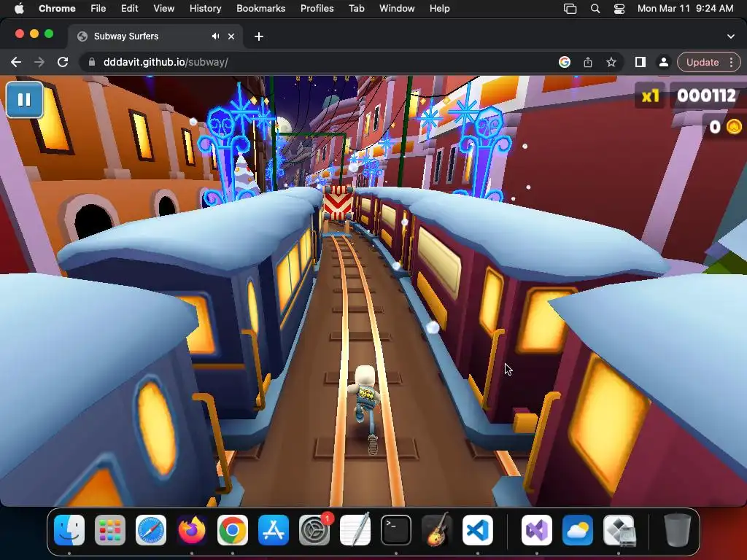Image resolution: width=747 pixels, height=560 pixels.
Task: Open the Tab menu
Action: (356, 8)
